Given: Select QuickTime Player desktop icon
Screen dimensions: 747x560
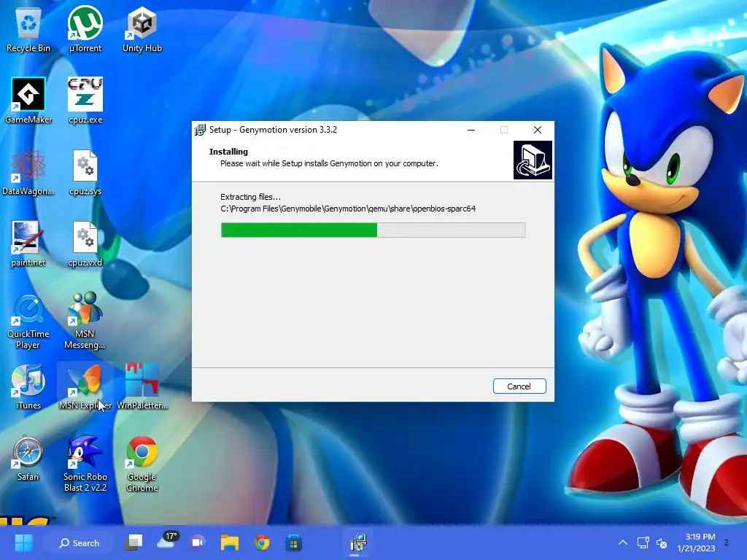Looking at the screenshot, I should tap(28, 321).
